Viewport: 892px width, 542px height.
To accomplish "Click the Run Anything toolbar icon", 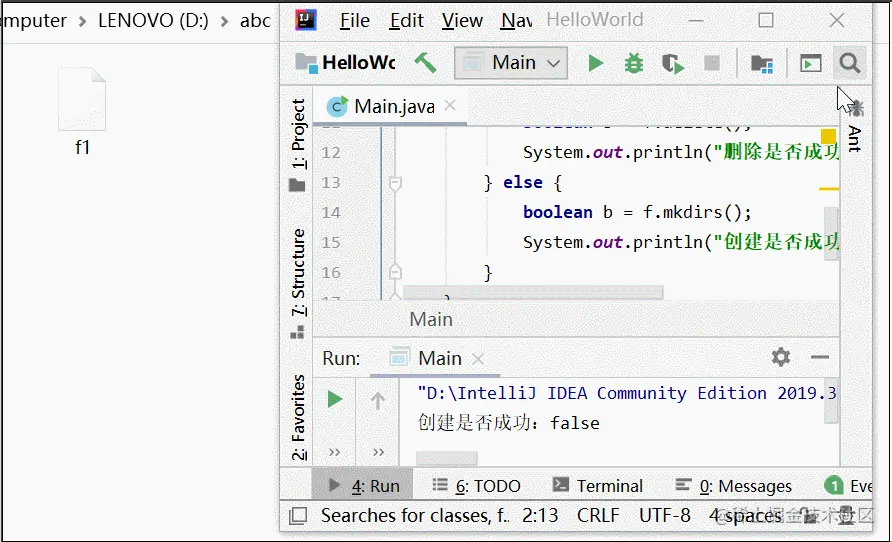I will 811,63.
